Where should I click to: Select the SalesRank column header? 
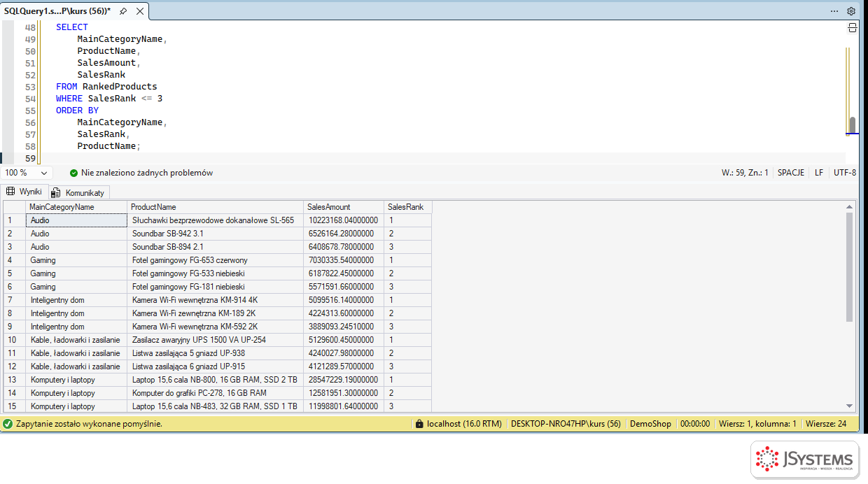pyautogui.click(x=408, y=207)
